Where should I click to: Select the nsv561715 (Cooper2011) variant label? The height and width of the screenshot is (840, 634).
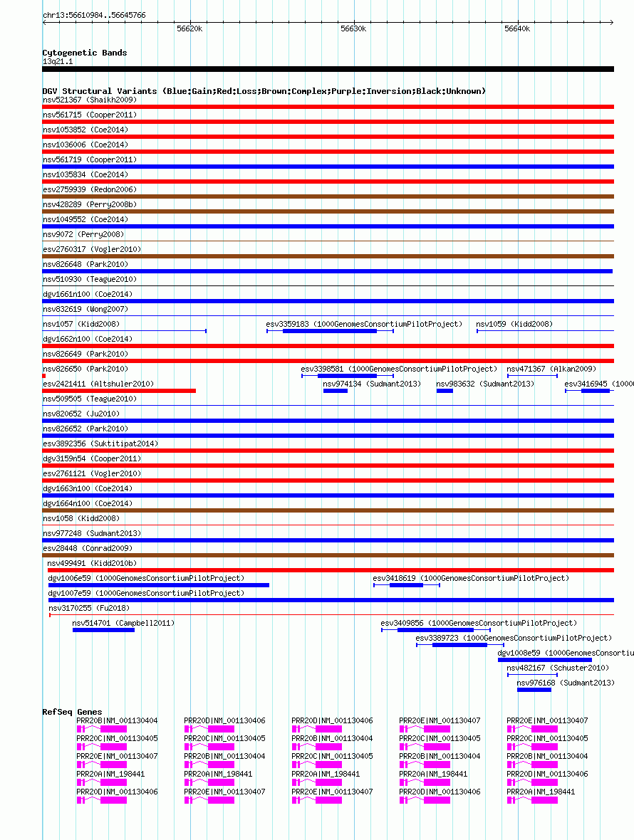(90, 115)
